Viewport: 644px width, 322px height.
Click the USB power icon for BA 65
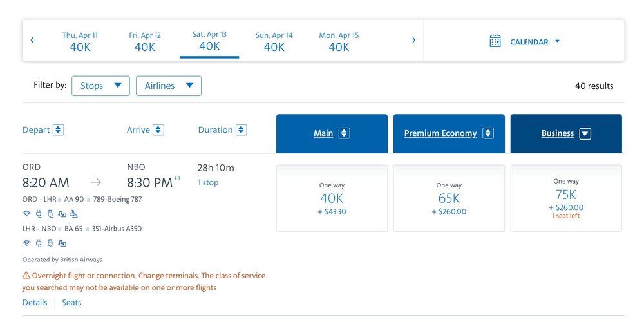coord(50,243)
